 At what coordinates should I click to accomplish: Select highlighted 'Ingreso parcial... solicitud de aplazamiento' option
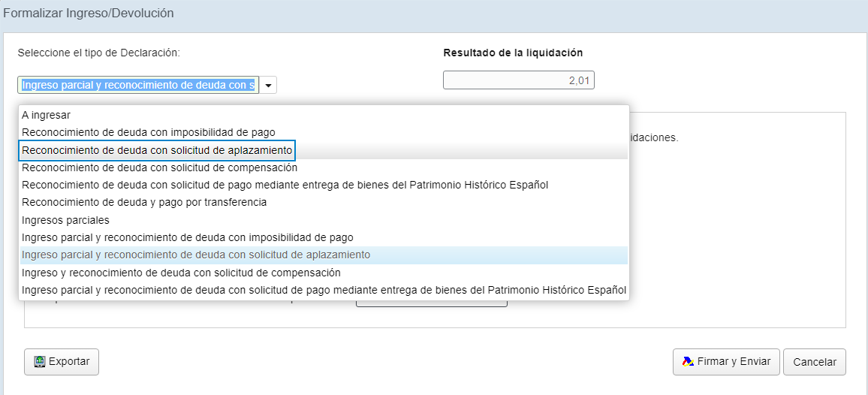[x=324, y=255]
